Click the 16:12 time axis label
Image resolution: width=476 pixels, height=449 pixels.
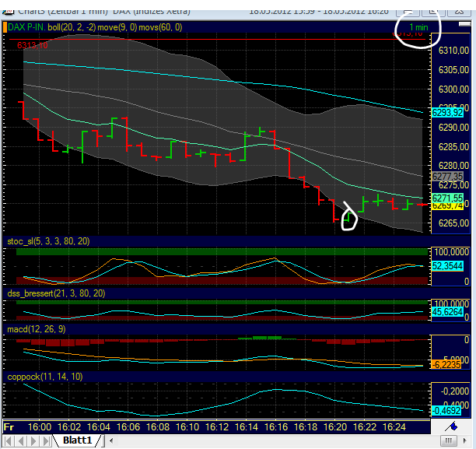(x=217, y=427)
